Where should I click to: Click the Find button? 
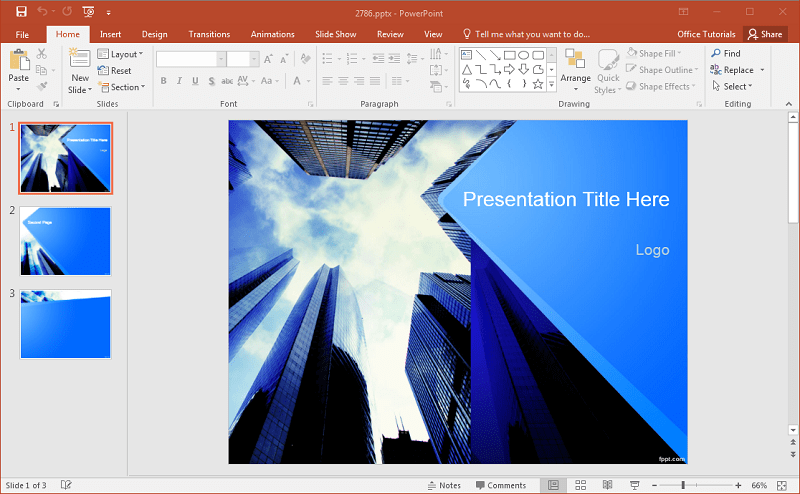(726, 53)
